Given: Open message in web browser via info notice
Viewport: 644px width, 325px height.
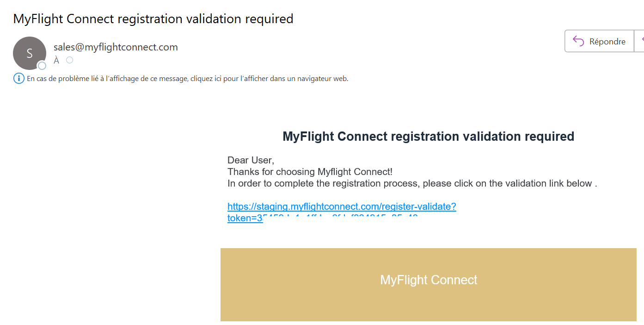Looking at the screenshot, I should tap(187, 79).
